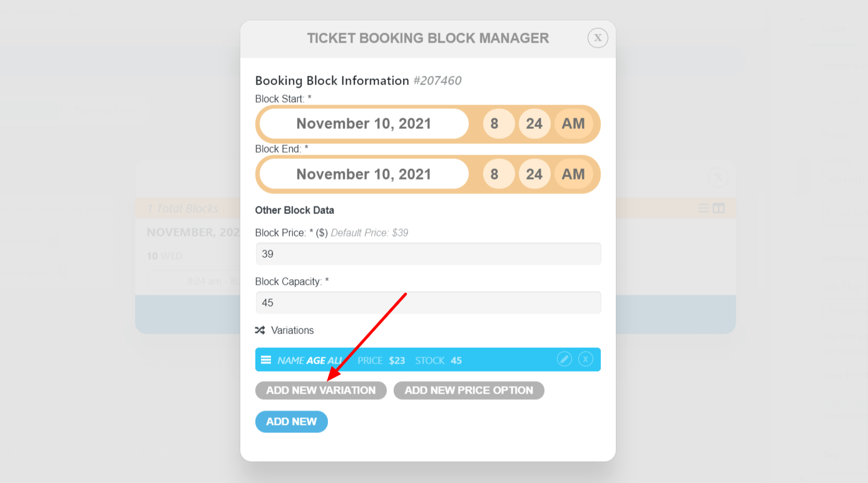Delete the AGE ALL variation row
The height and width of the screenshot is (483, 868).
[x=586, y=359]
